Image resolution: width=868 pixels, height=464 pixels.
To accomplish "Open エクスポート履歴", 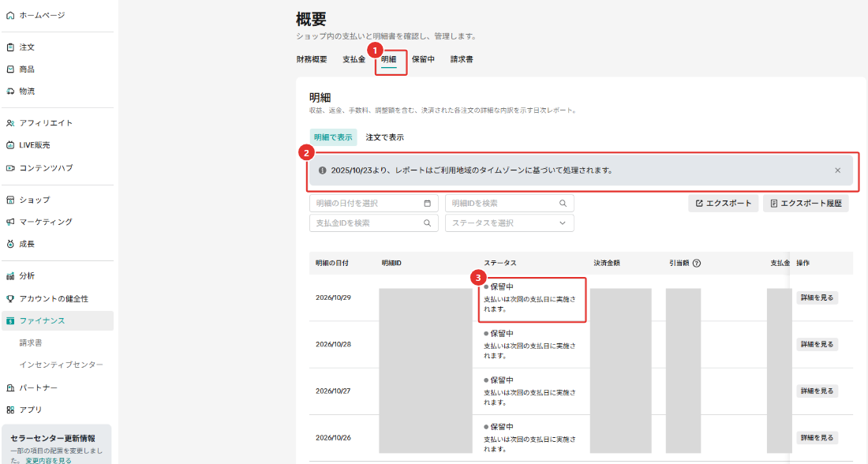I will (806, 204).
